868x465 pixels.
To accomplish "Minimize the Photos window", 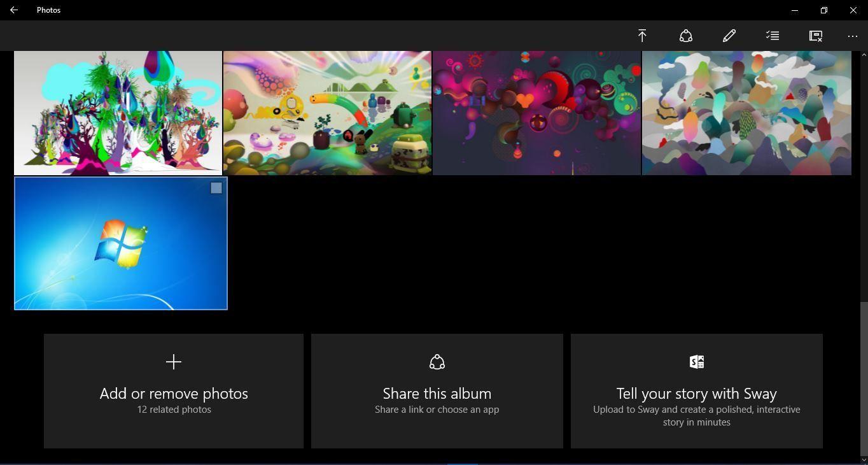I will coord(795,10).
